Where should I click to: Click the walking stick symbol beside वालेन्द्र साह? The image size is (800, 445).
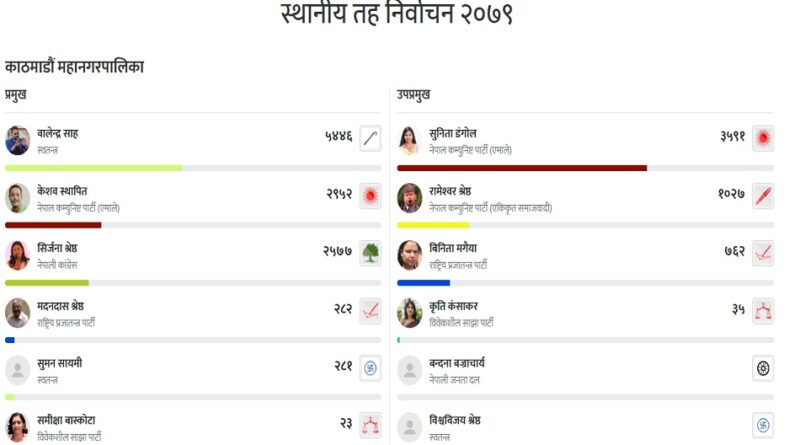(370, 139)
